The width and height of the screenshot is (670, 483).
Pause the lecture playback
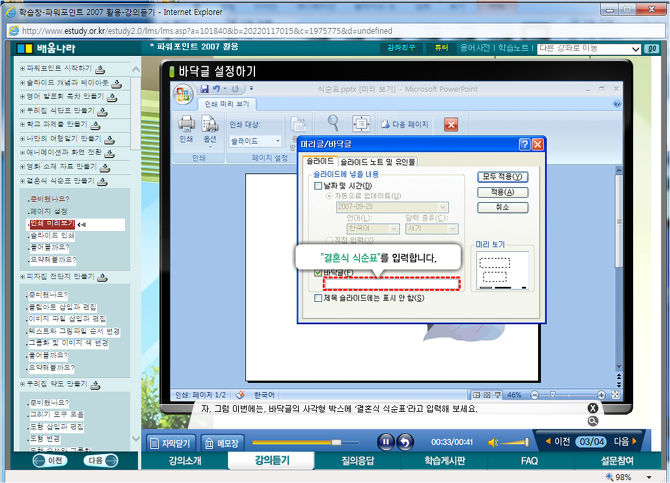click(385, 442)
